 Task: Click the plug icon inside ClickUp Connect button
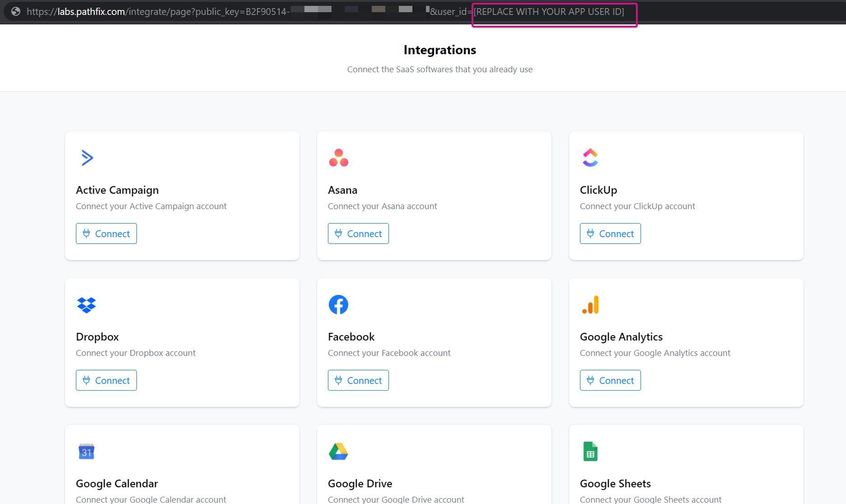coord(591,233)
